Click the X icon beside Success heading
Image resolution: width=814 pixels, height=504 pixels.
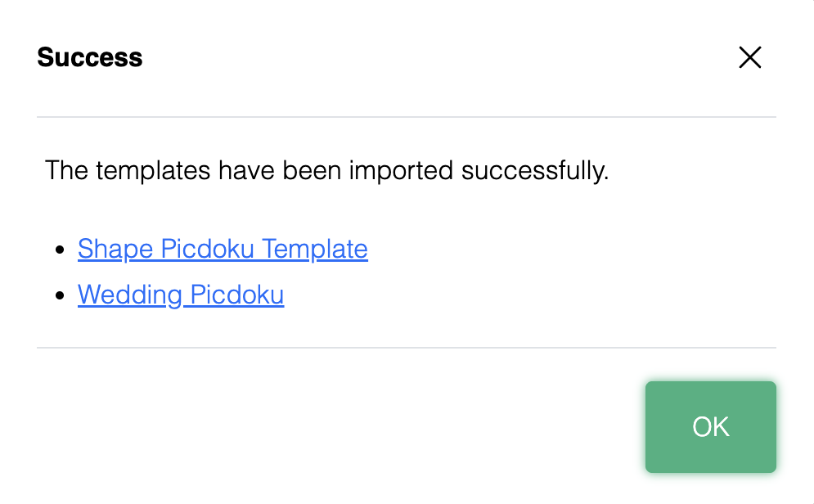point(749,57)
